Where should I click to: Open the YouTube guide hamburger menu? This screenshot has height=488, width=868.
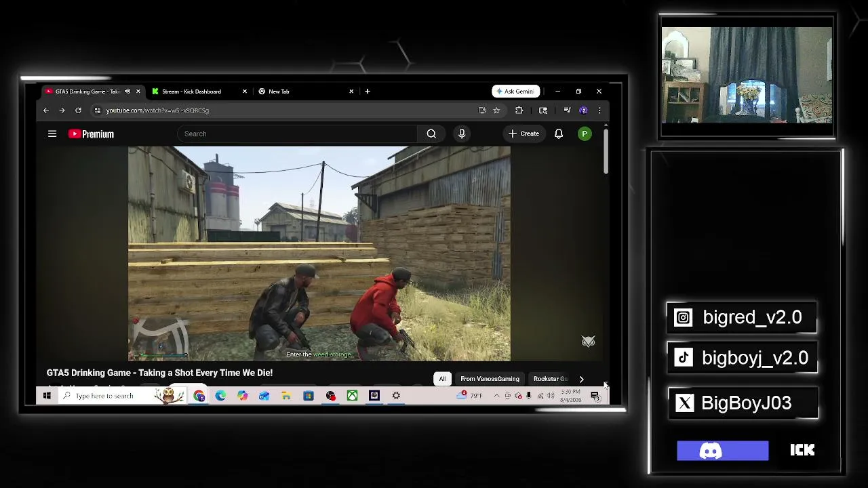[x=52, y=134]
